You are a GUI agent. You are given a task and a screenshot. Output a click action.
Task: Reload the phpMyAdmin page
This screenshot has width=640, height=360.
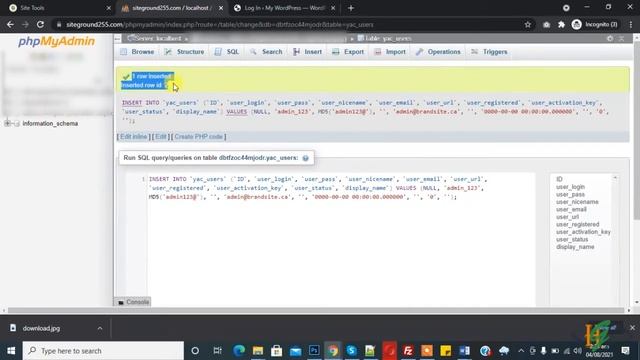(40, 24)
